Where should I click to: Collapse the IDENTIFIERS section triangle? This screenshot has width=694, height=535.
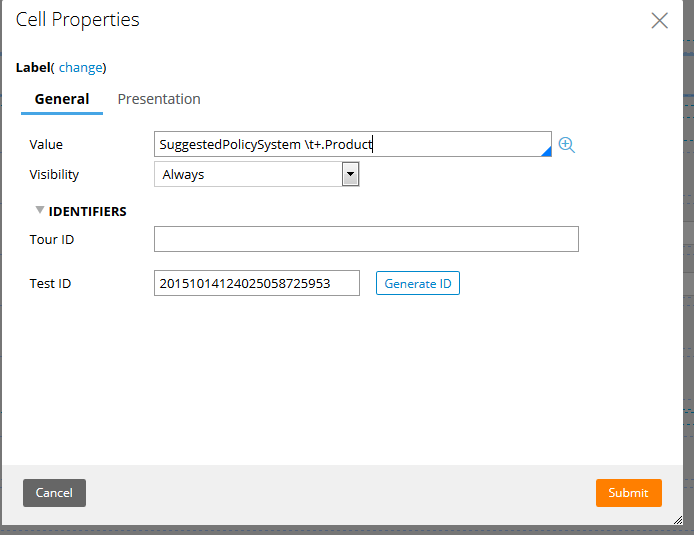point(40,210)
